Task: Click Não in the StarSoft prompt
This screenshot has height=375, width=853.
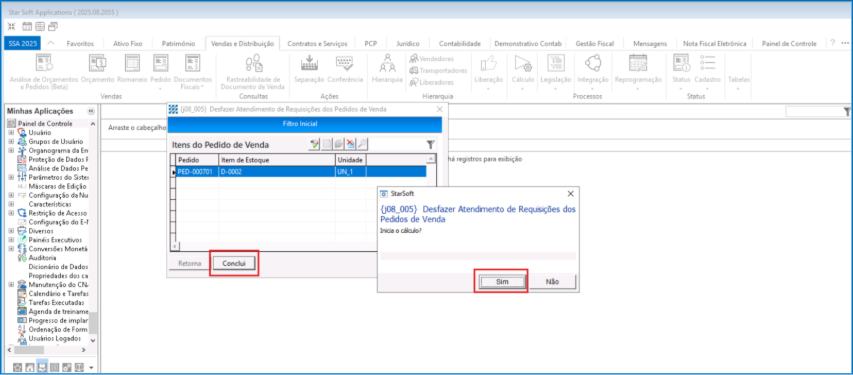Action: tap(552, 282)
